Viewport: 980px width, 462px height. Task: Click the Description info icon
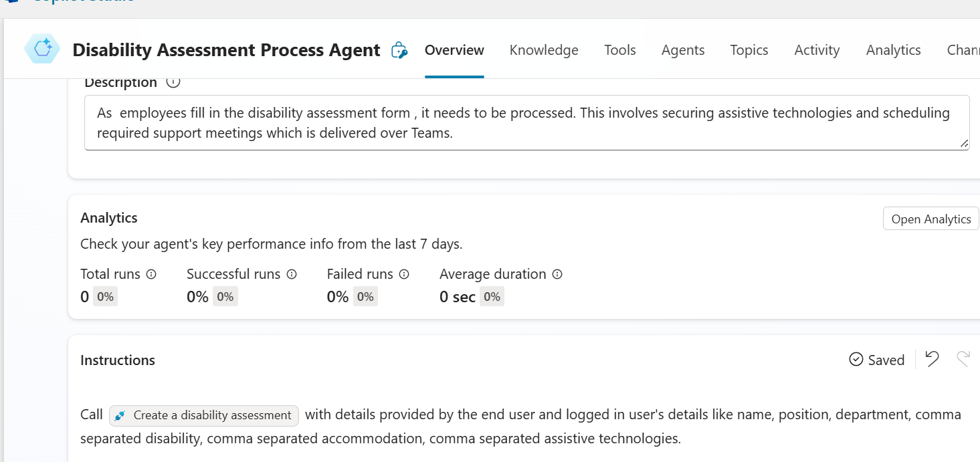pyautogui.click(x=173, y=82)
